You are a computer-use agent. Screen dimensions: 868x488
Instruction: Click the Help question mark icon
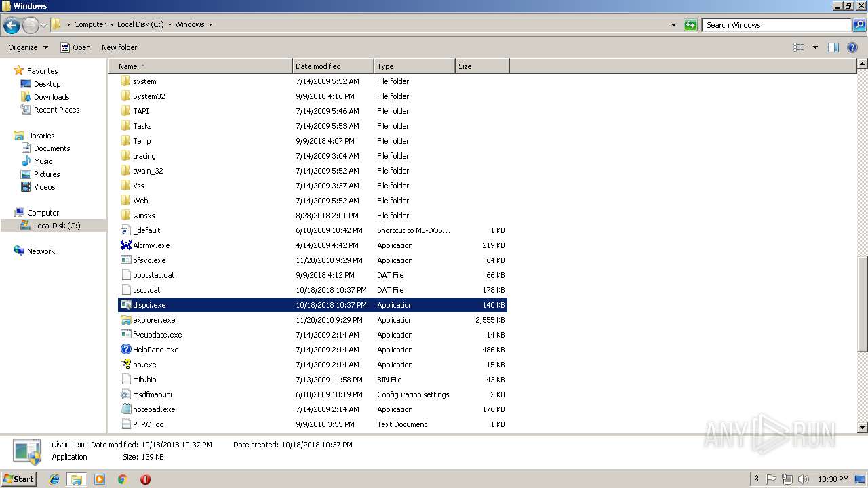coord(853,47)
